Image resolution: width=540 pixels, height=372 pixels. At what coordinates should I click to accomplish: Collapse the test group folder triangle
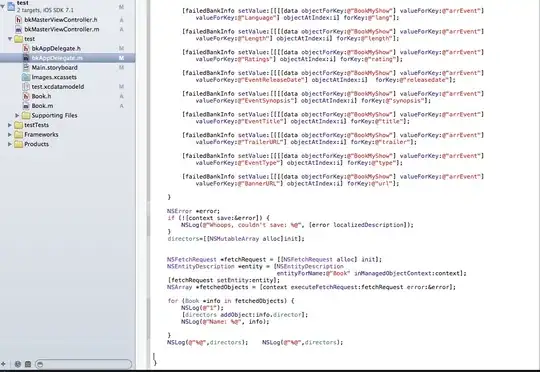10,39
